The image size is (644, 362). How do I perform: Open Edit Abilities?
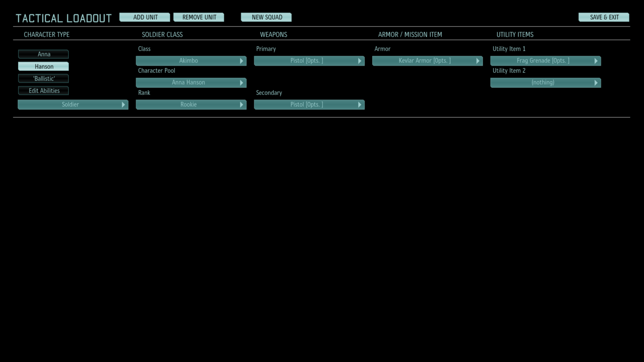point(43,91)
